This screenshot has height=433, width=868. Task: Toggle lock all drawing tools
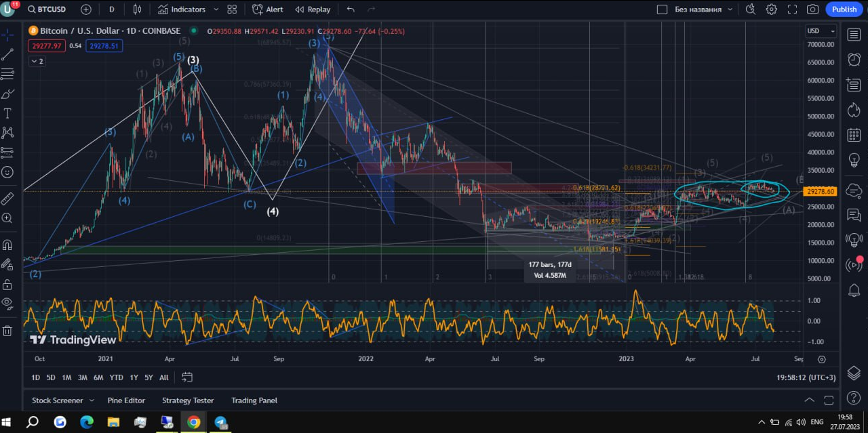click(7, 284)
